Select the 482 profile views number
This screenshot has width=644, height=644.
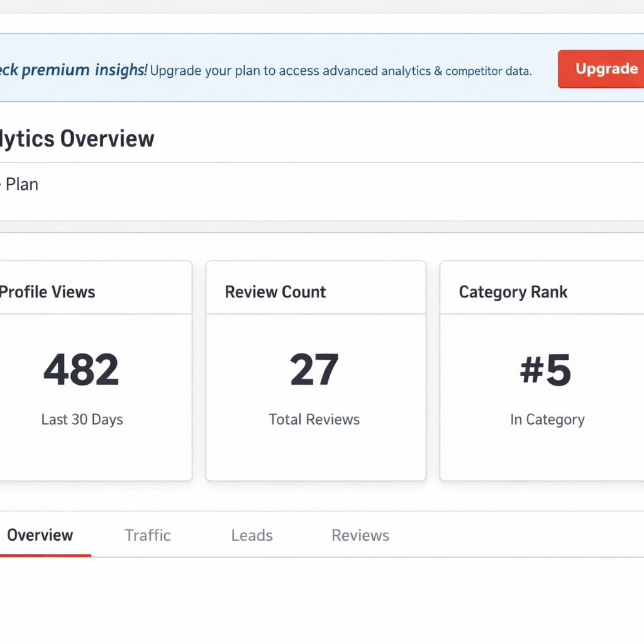coord(81,370)
